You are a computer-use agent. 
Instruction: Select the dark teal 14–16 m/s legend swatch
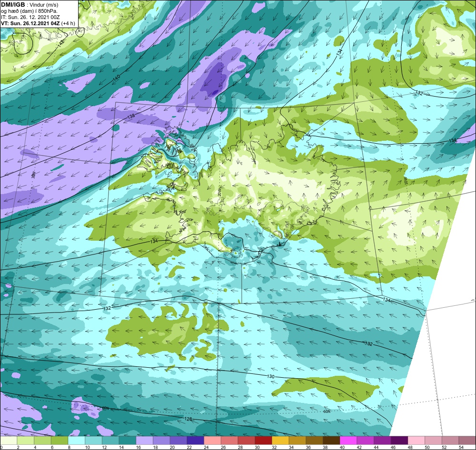point(128,440)
